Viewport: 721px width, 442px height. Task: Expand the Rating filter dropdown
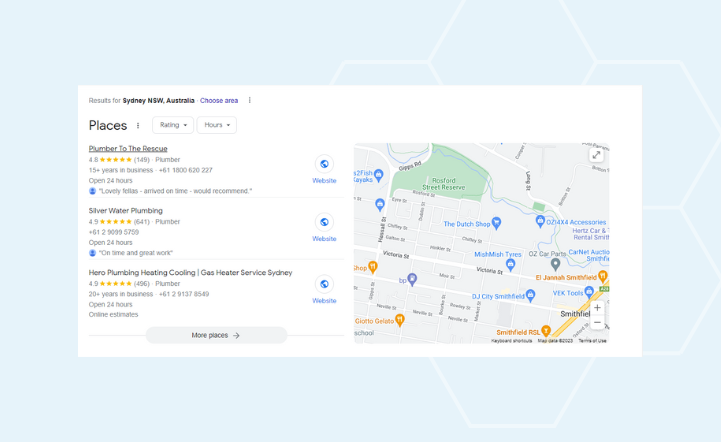(x=173, y=125)
